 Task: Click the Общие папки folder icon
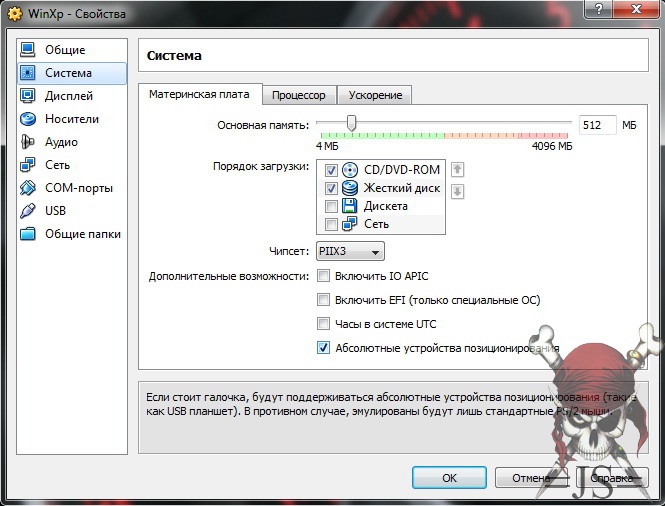(28, 234)
